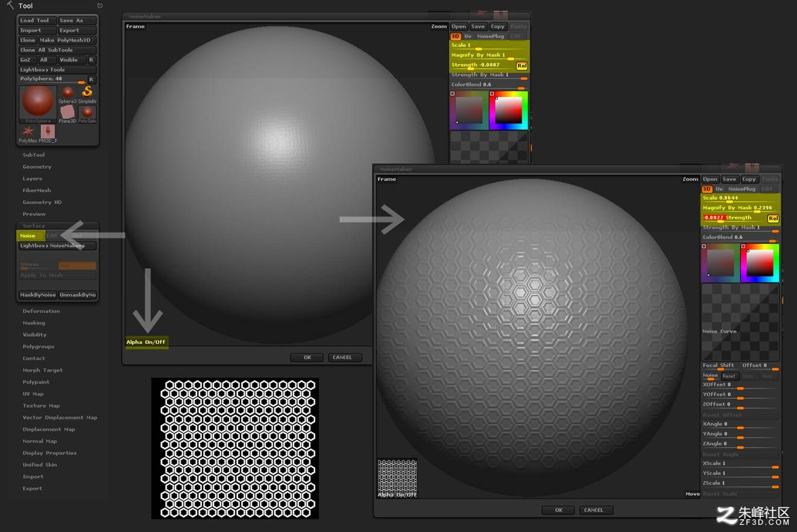Click Open button in front NoiseMaker window
797x532 pixels.
point(710,179)
